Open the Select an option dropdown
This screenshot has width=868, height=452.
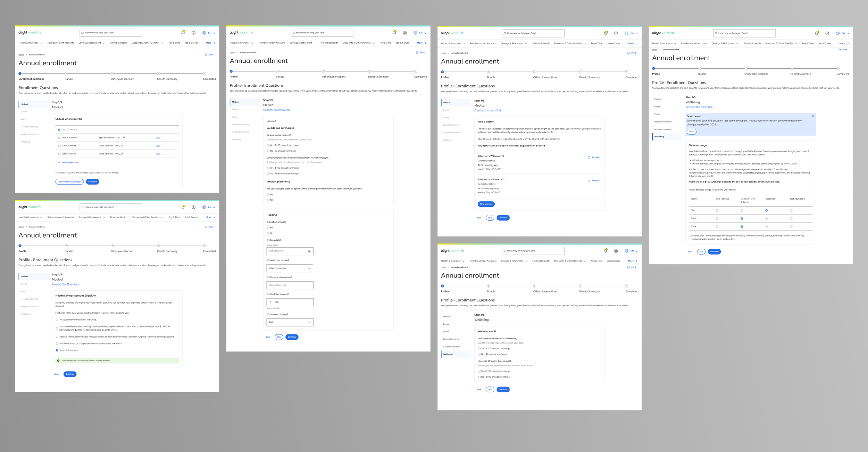(290, 268)
